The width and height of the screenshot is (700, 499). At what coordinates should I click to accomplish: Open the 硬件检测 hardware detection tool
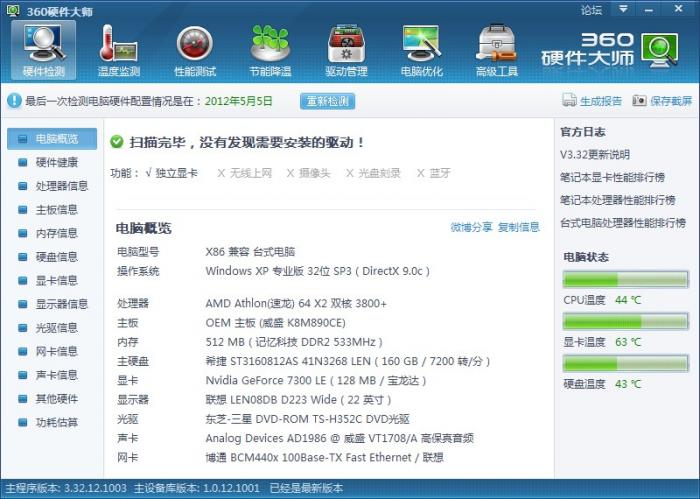pyautogui.click(x=43, y=50)
